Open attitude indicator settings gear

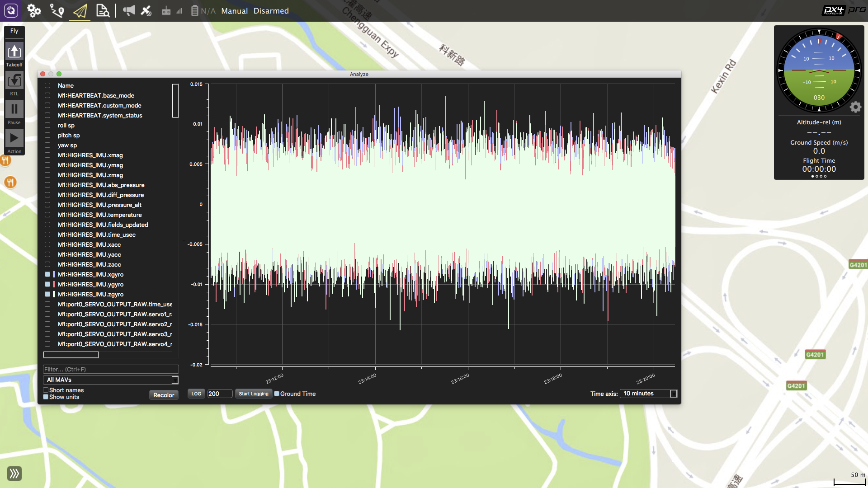[x=855, y=107]
